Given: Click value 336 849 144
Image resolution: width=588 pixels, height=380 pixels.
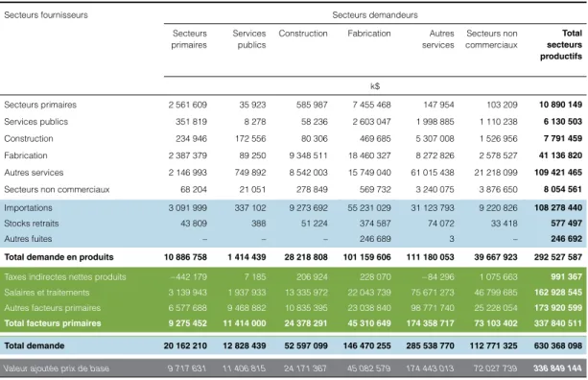Looking at the screenshot, I should tap(558, 368).
